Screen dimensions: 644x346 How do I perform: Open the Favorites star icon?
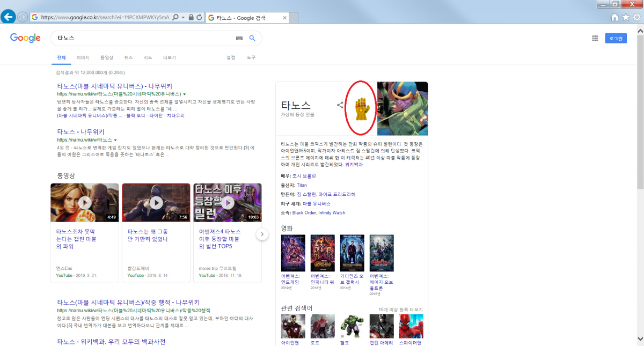(626, 17)
